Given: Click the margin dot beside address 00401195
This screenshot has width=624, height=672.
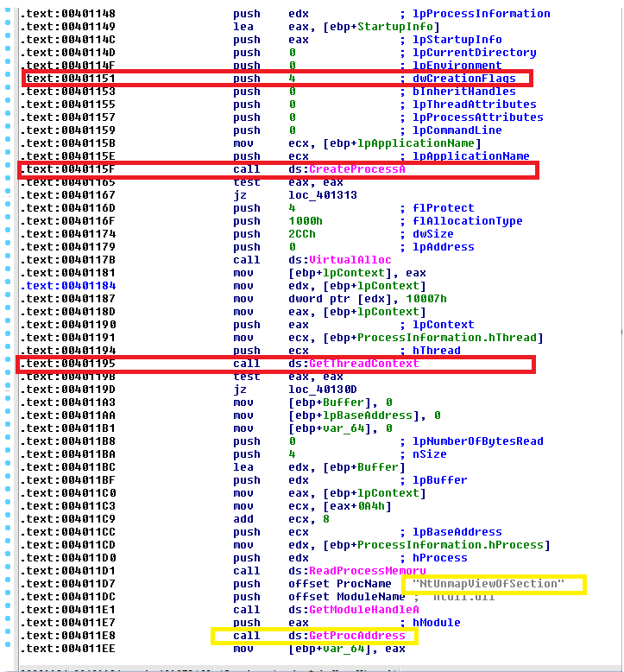Looking at the screenshot, I should pos(8,364).
